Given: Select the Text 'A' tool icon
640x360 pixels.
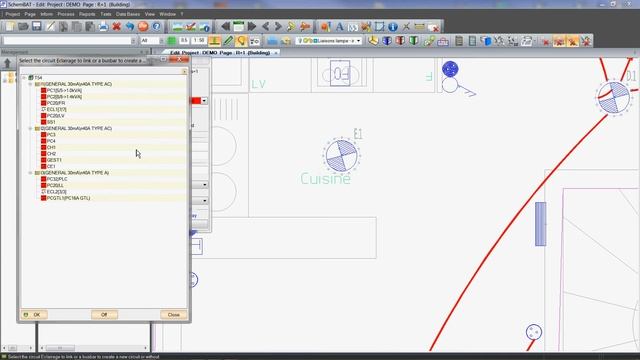Looking at the screenshot, I should (x=339, y=27).
